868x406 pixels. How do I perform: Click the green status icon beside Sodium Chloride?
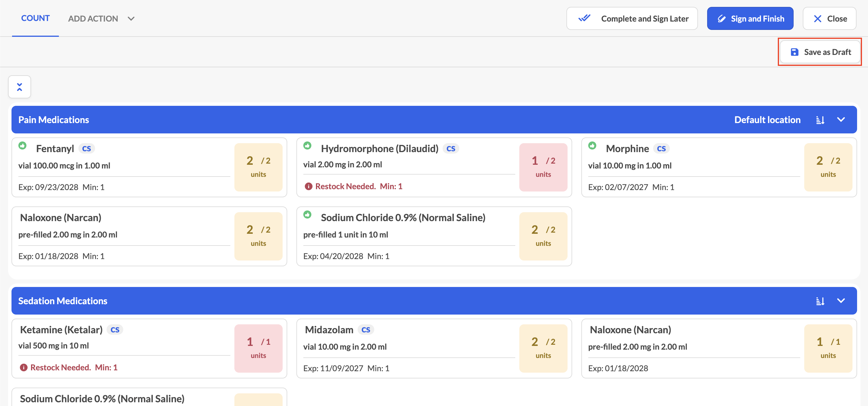[x=307, y=215]
